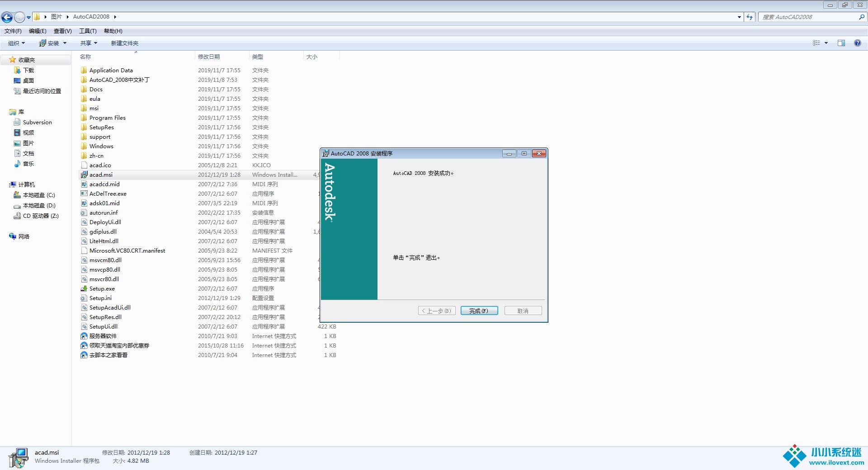The width and height of the screenshot is (868, 470).
Task: Click the help question mark icon
Action: point(857,43)
